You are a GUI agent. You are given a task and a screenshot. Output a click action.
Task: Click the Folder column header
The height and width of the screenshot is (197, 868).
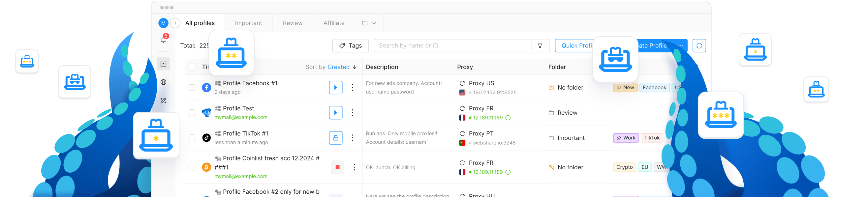[557, 67]
